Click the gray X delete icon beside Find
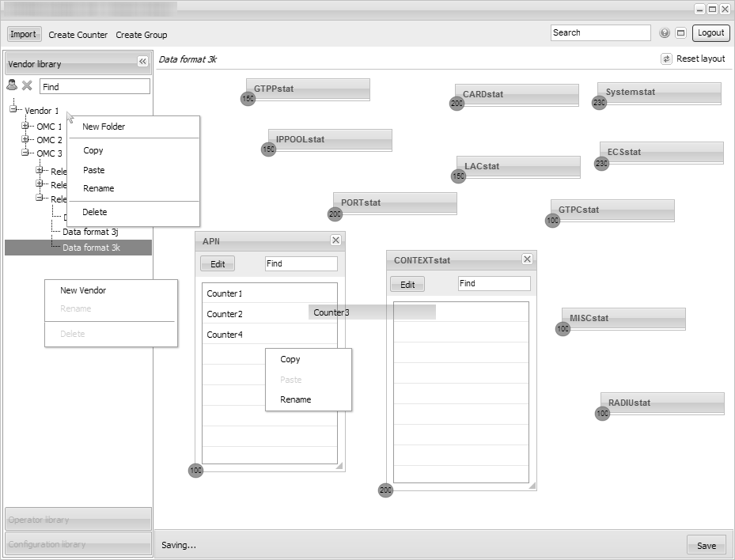The height and width of the screenshot is (560, 735). coord(27,85)
